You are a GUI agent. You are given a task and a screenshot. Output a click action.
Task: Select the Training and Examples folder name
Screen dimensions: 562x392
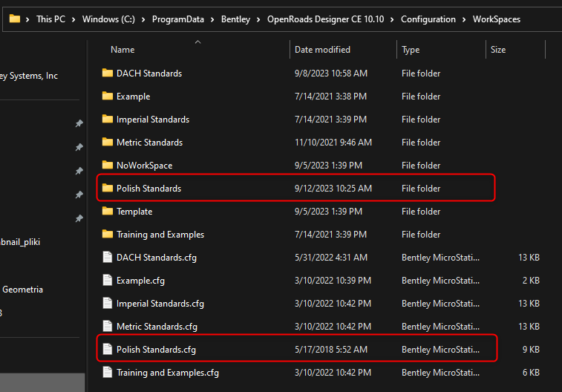(x=160, y=235)
